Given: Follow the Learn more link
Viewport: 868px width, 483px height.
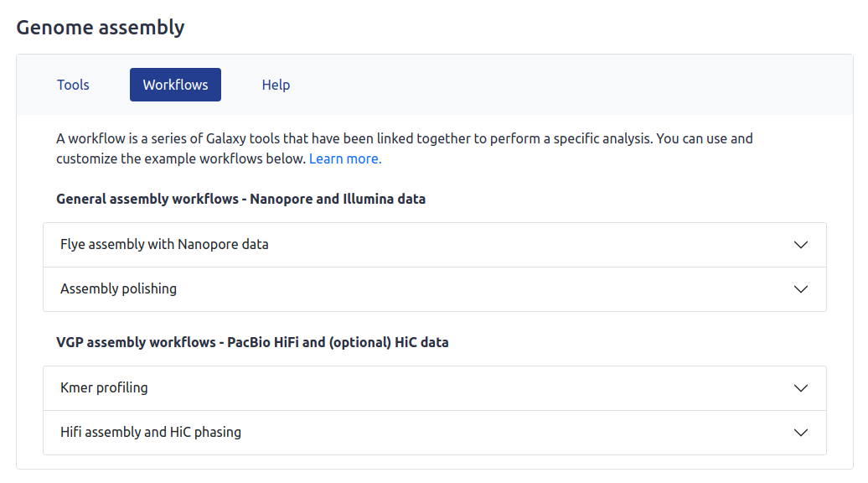Looking at the screenshot, I should tap(345, 158).
